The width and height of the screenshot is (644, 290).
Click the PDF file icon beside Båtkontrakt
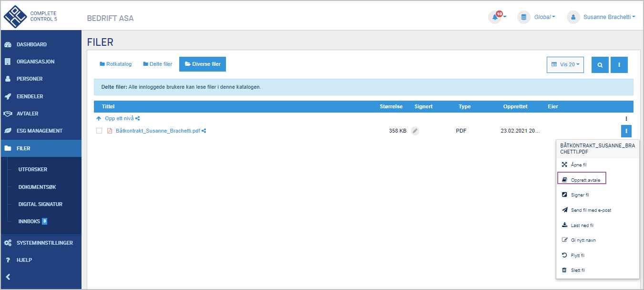[x=109, y=131]
